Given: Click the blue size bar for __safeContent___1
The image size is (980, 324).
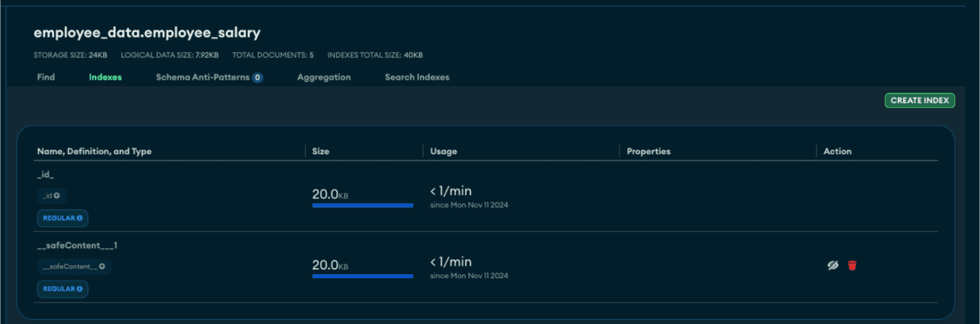Looking at the screenshot, I should pyautogui.click(x=362, y=276).
